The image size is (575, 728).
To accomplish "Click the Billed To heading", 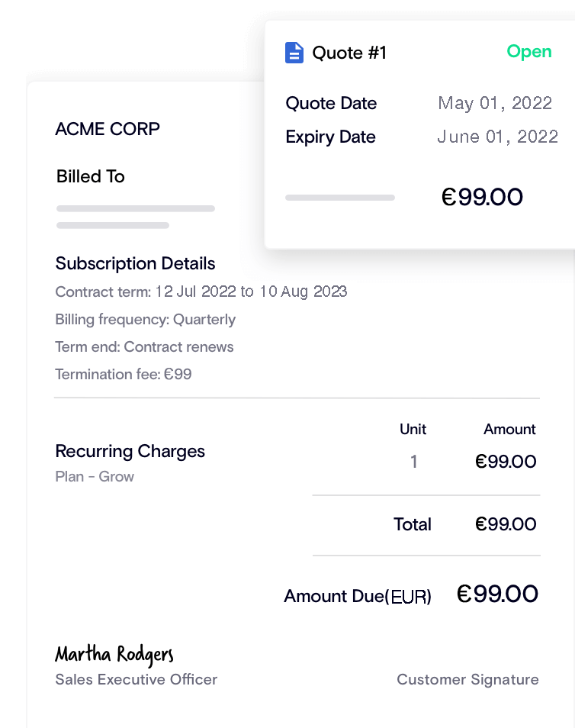I will click(x=90, y=176).
